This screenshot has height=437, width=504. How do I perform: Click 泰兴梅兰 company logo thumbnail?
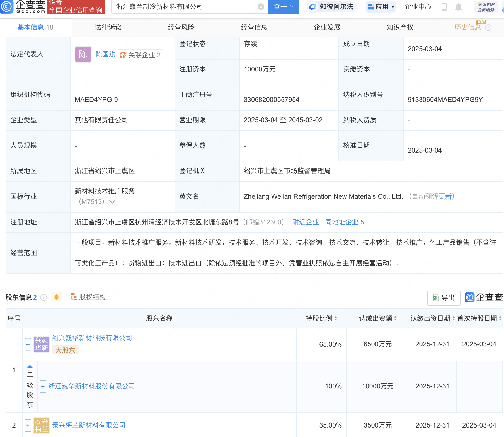coord(41,425)
